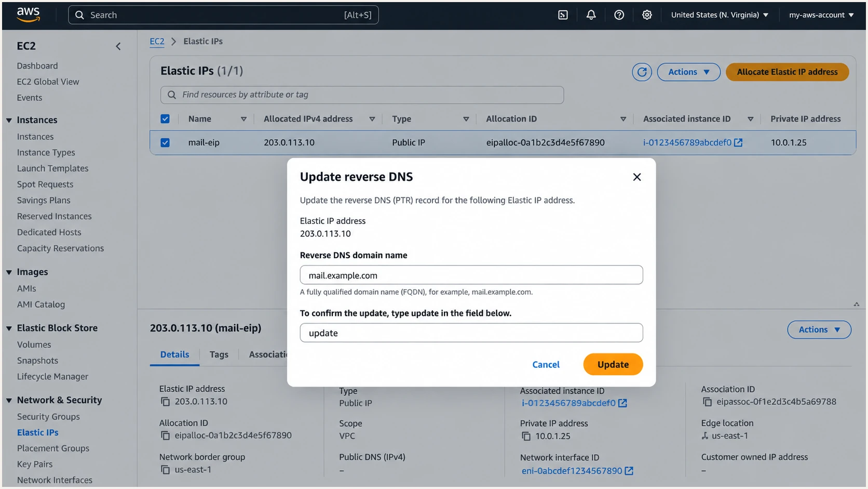868x489 pixels.
Task: Open instance i-0123456789abcdef0 link in table
Action: [687, 142]
